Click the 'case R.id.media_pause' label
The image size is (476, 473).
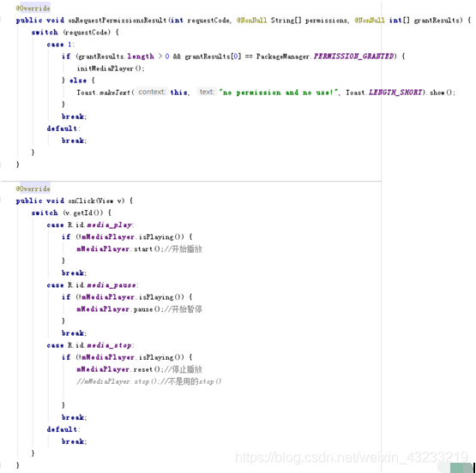tap(93, 285)
